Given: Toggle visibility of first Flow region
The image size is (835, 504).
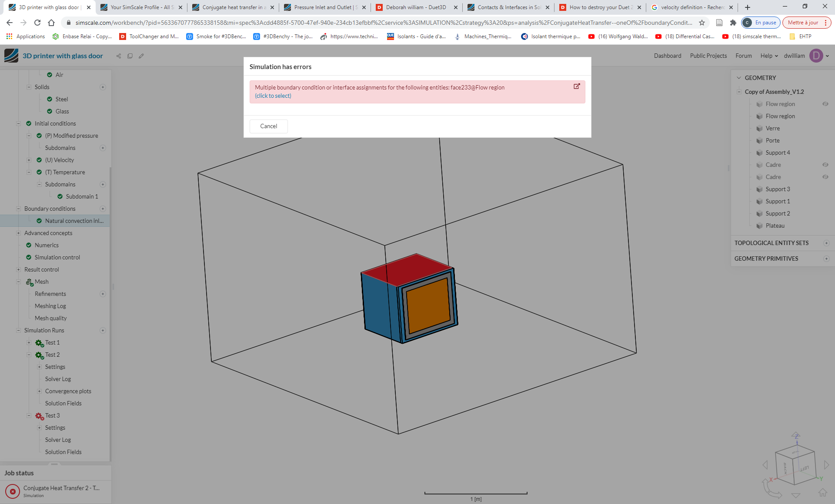Looking at the screenshot, I should tap(825, 104).
